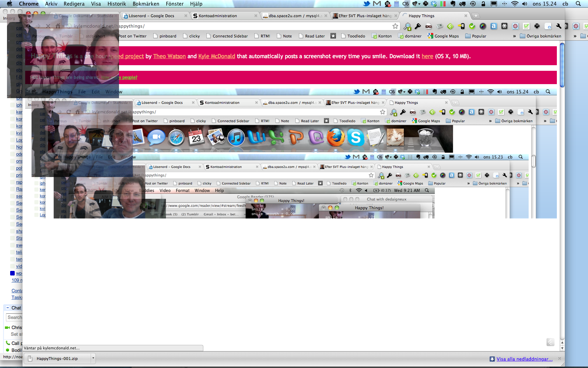The width and height of the screenshot is (588, 368).
Task: Click the Spotlight search icon in menu bar
Action: point(578,4)
